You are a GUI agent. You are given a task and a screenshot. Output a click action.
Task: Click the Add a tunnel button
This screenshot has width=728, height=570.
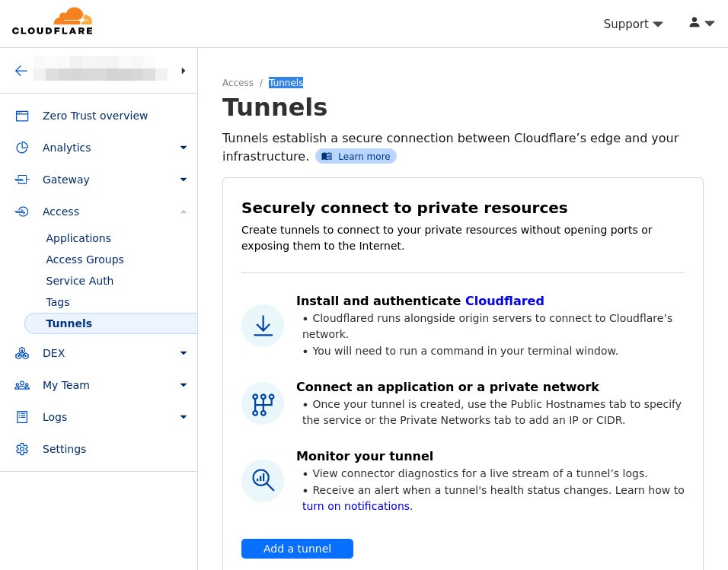pyautogui.click(x=297, y=549)
